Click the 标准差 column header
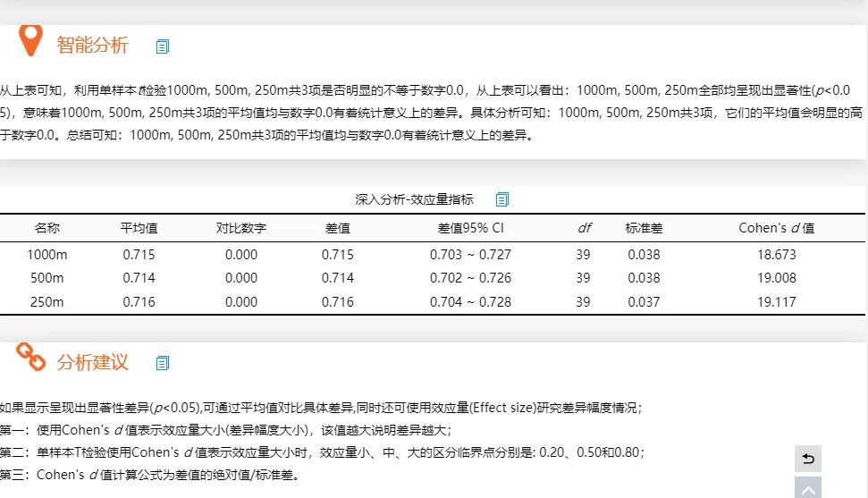 tap(644, 228)
